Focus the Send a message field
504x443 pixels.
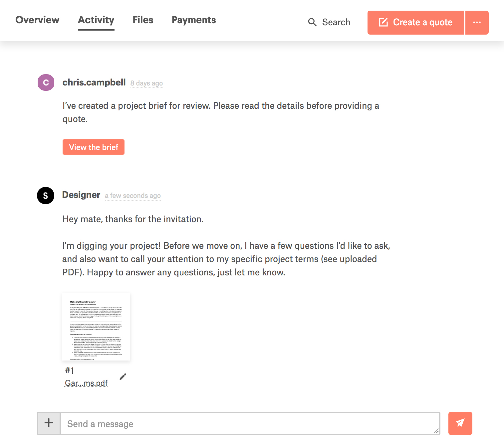pos(246,424)
